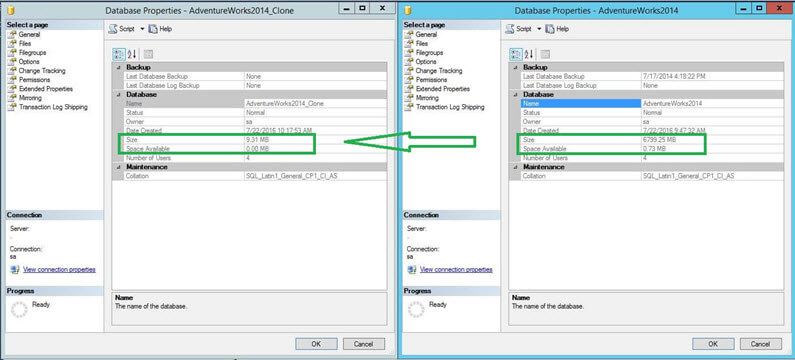Select Collation row in Clone window
Screen dimensions: 795x360
[256, 176]
